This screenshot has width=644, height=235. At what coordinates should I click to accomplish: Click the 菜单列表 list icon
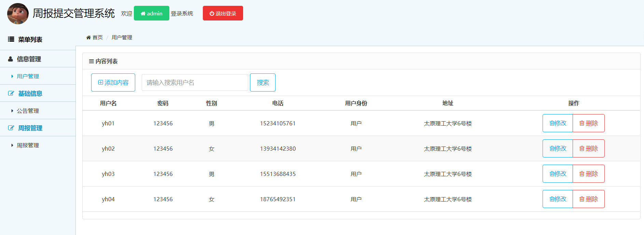click(11, 39)
